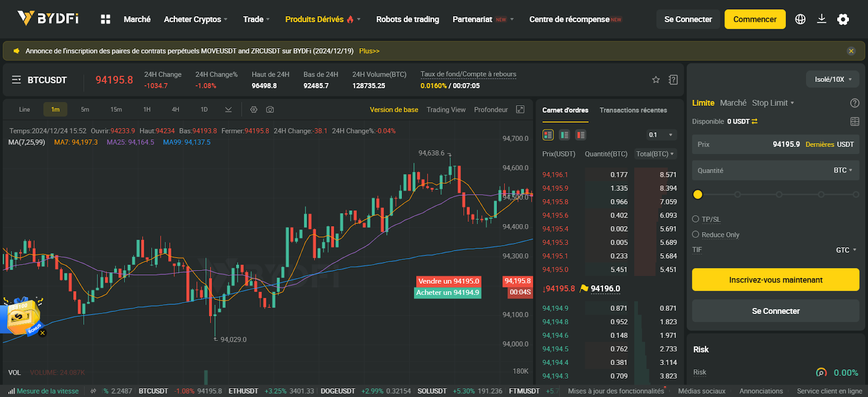Go to Robots de trading
This screenshot has height=397, width=868.
tap(407, 20)
